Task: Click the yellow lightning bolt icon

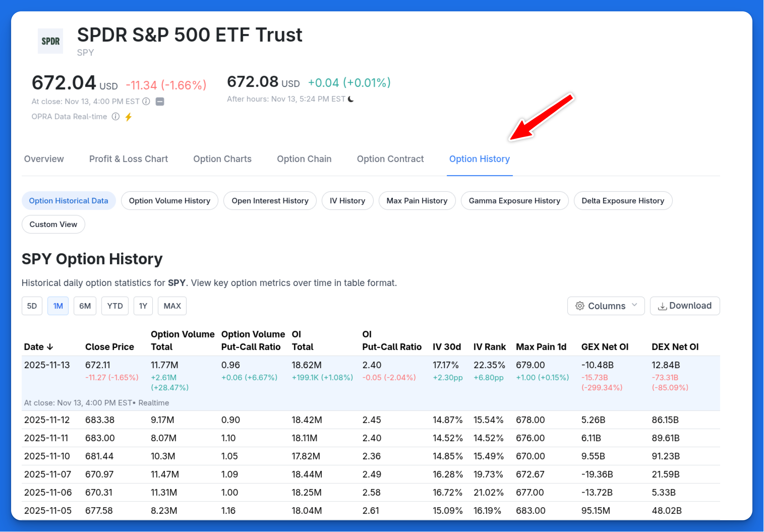Action: pos(129,117)
